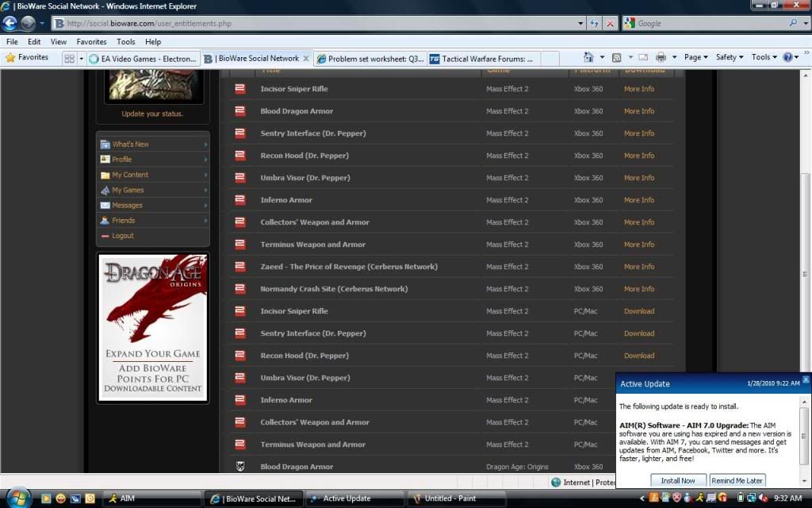Click the Stop loading icon
This screenshot has height=508, width=812.
610,24
